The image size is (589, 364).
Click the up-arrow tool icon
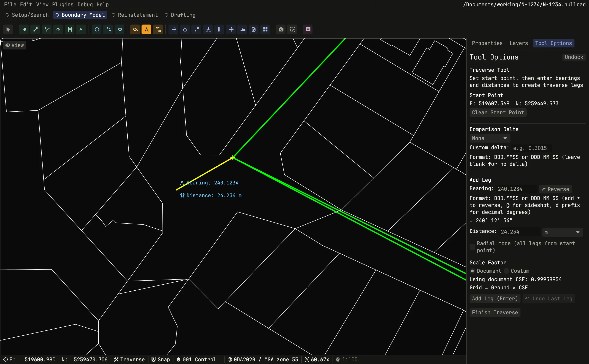point(58,29)
